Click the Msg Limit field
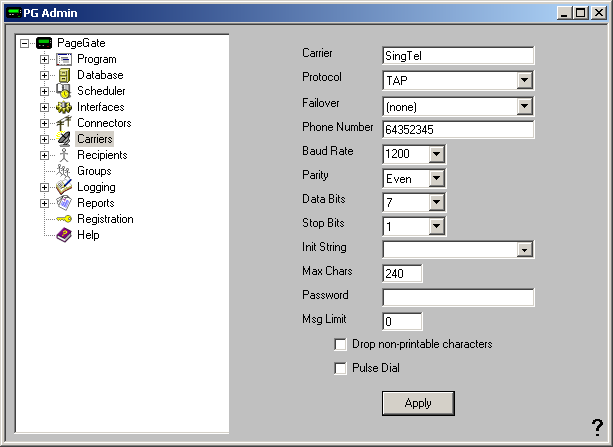This screenshot has width=613, height=447. pos(402,321)
